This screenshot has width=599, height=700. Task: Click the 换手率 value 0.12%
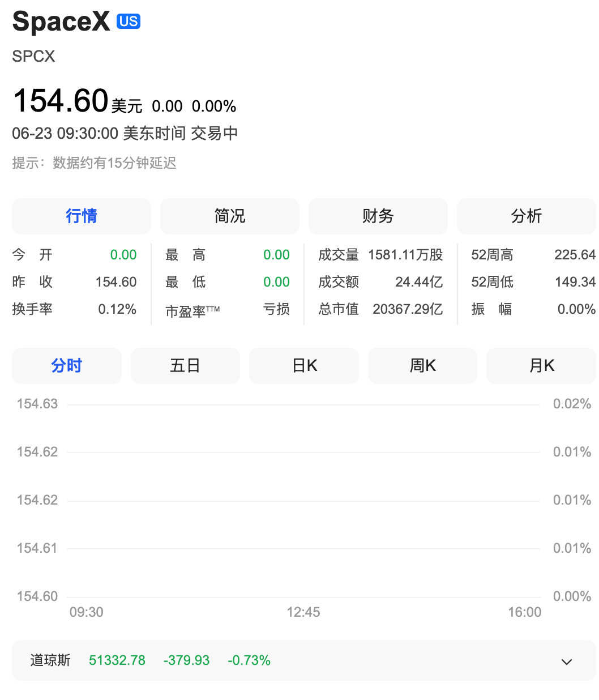[x=117, y=309]
